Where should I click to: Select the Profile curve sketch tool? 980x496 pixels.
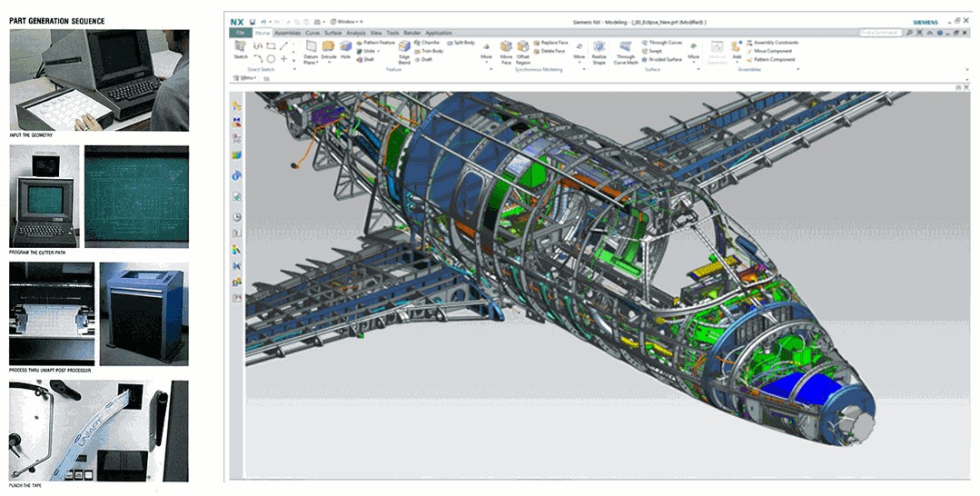pos(258,45)
